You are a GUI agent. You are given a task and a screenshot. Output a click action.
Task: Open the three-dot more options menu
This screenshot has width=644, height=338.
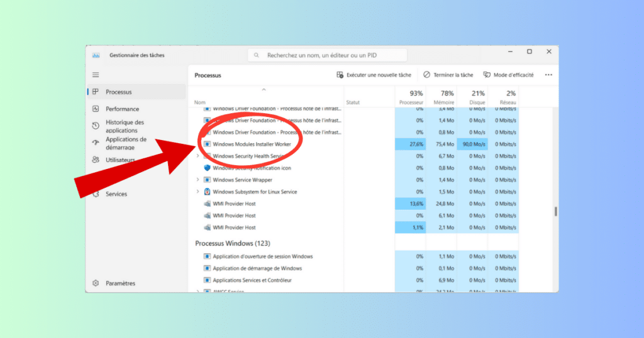point(548,75)
